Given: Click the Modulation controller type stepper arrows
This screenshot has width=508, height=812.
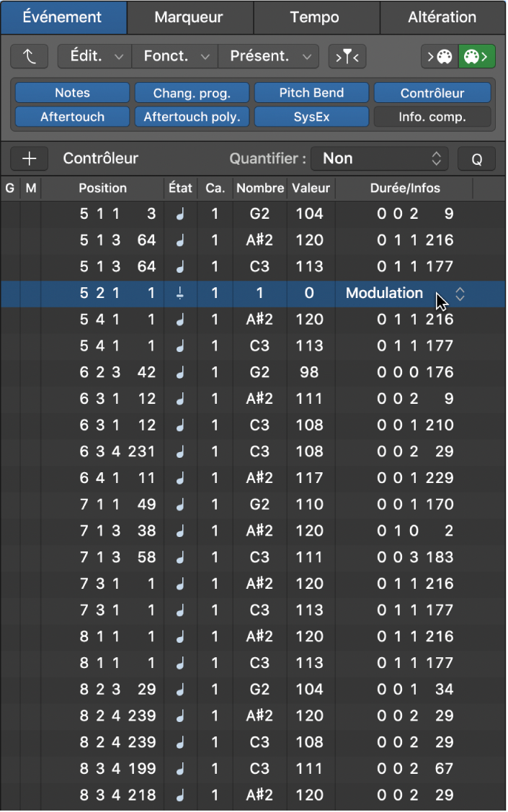Looking at the screenshot, I should [460, 294].
